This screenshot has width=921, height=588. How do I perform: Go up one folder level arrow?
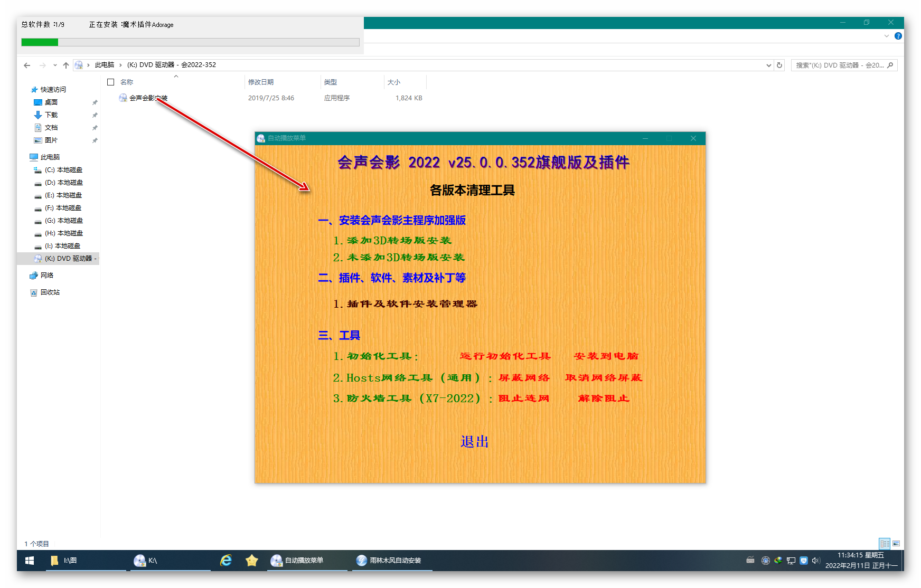(66, 65)
